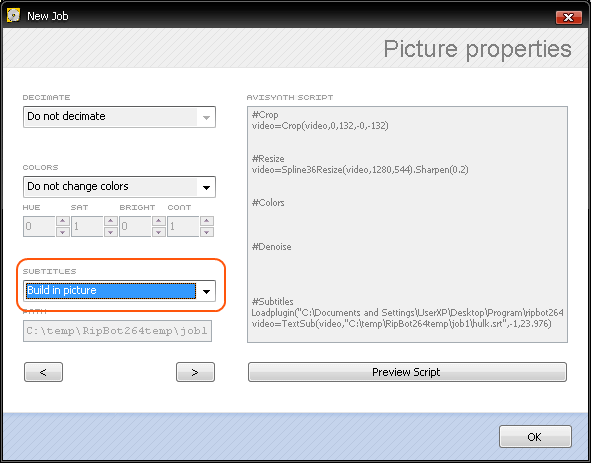Image resolution: width=591 pixels, height=463 pixels.
Task: Open the Subtitles dropdown arrow
Action: click(x=206, y=291)
